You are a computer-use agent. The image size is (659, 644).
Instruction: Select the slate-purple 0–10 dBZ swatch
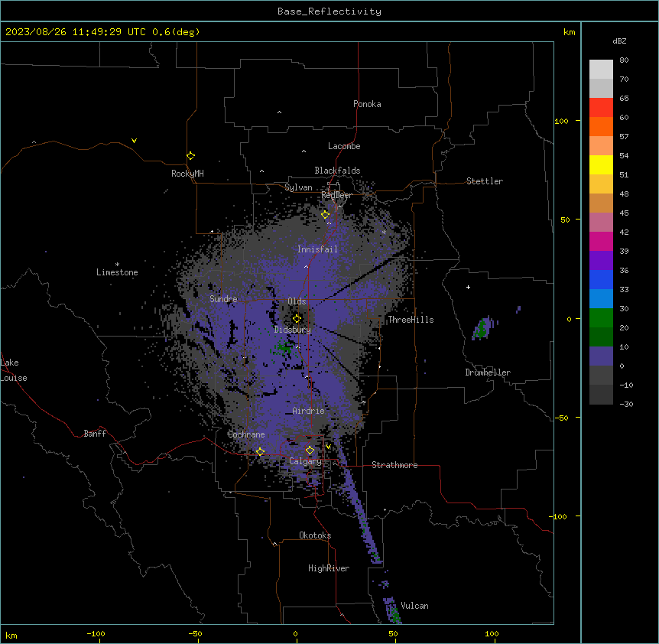tap(601, 356)
